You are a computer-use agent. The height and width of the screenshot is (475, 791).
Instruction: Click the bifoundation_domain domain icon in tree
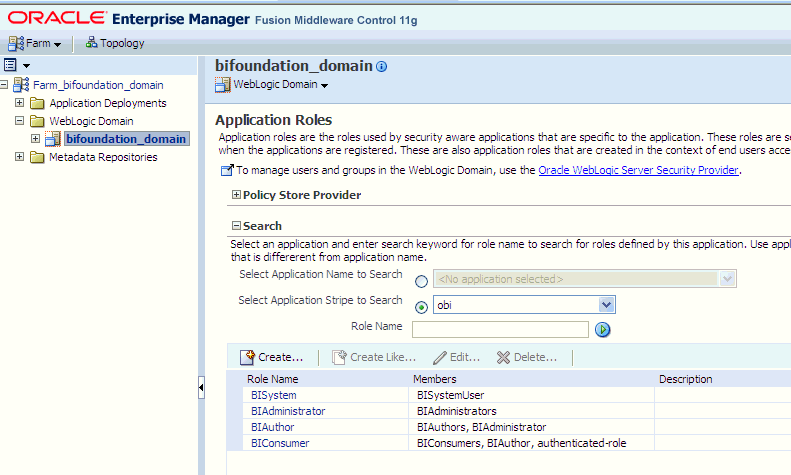tap(53, 139)
